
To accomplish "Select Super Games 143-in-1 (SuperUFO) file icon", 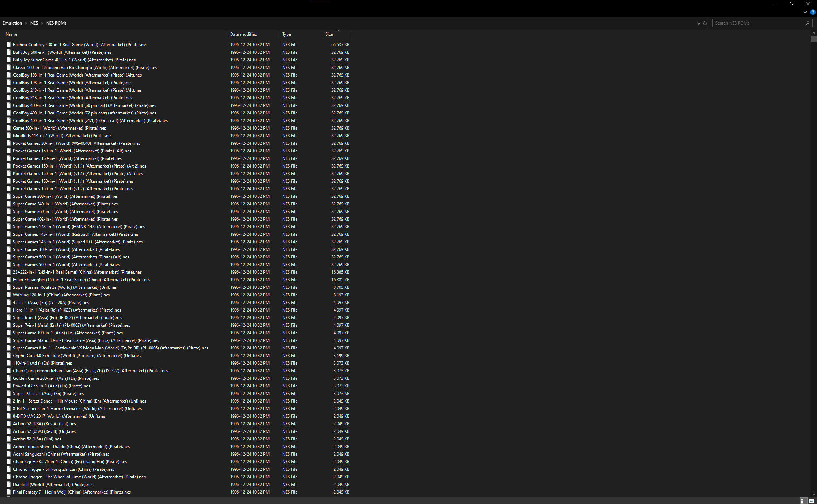I will click(x=8, y=242).
